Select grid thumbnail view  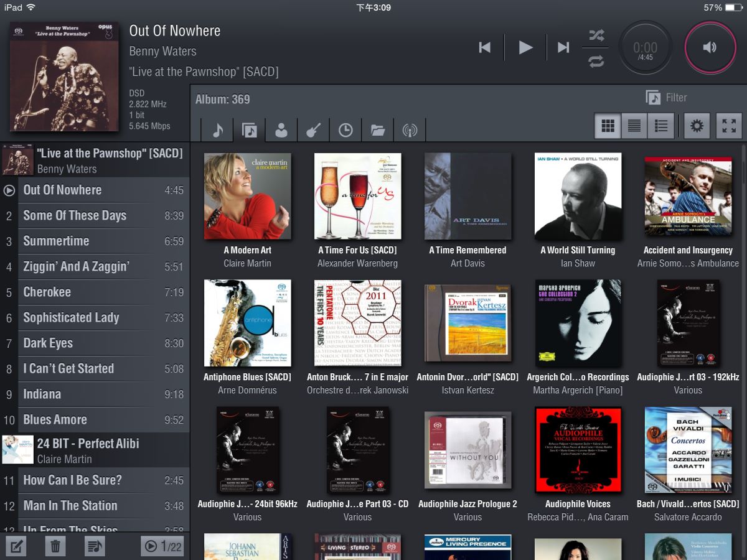coord(608,126)
